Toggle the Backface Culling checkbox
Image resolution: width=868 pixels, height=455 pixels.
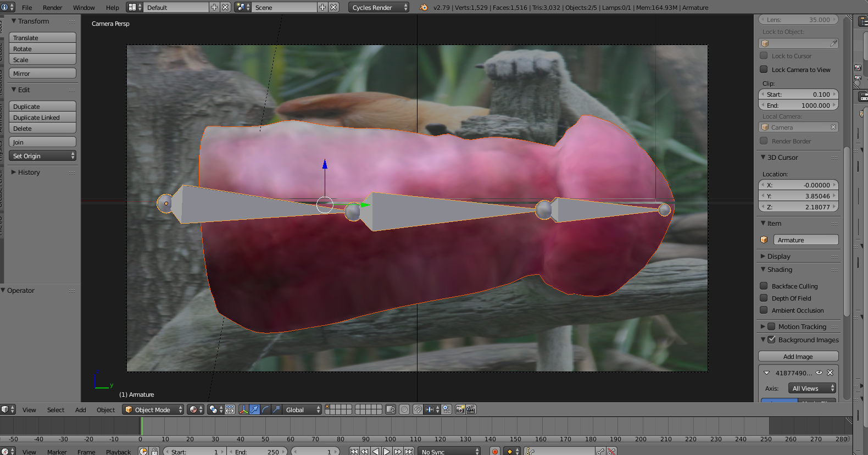(x=764, y=286)
